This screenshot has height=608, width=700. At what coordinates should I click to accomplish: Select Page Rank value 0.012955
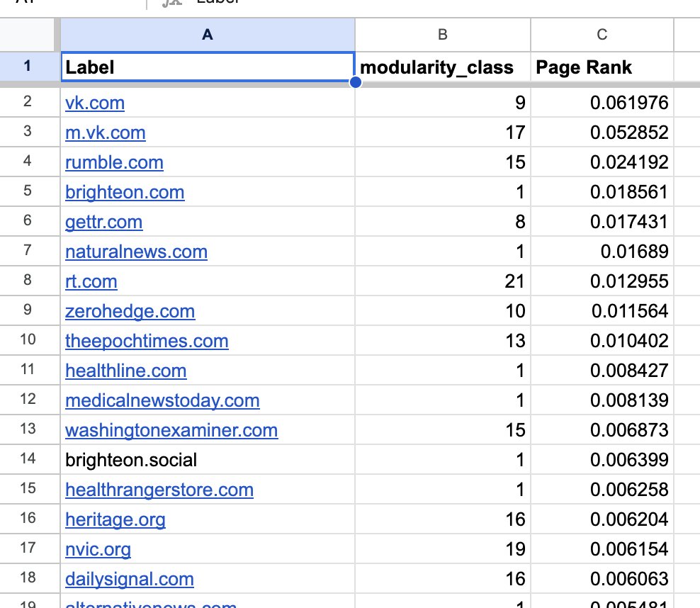point(602,281)
